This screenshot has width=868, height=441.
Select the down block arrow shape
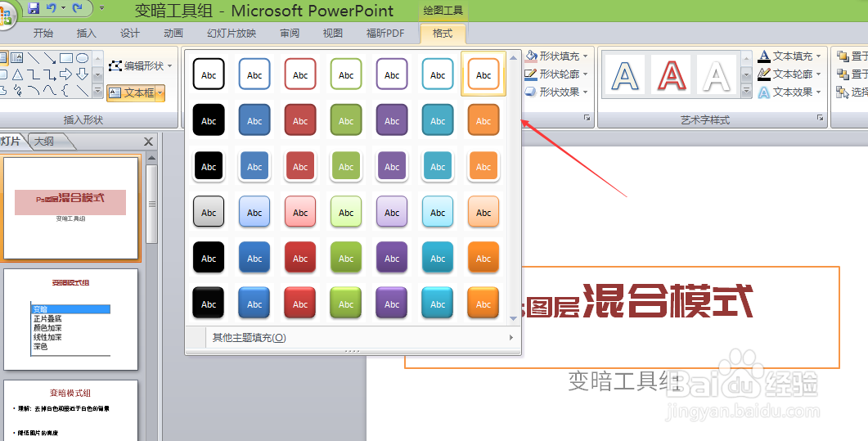pyautogui.click(x=83, y=74)
